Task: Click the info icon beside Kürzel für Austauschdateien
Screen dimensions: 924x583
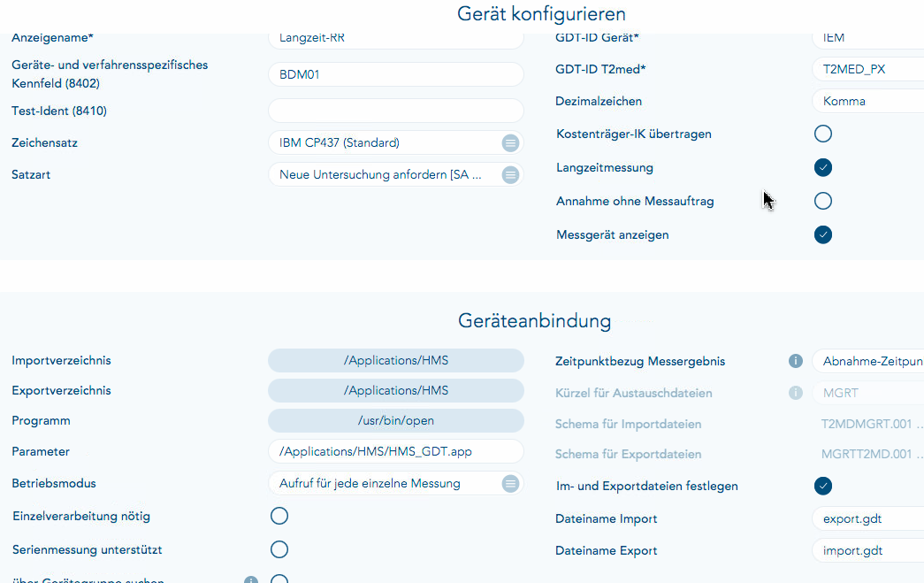Action: (x=796, y=393)
